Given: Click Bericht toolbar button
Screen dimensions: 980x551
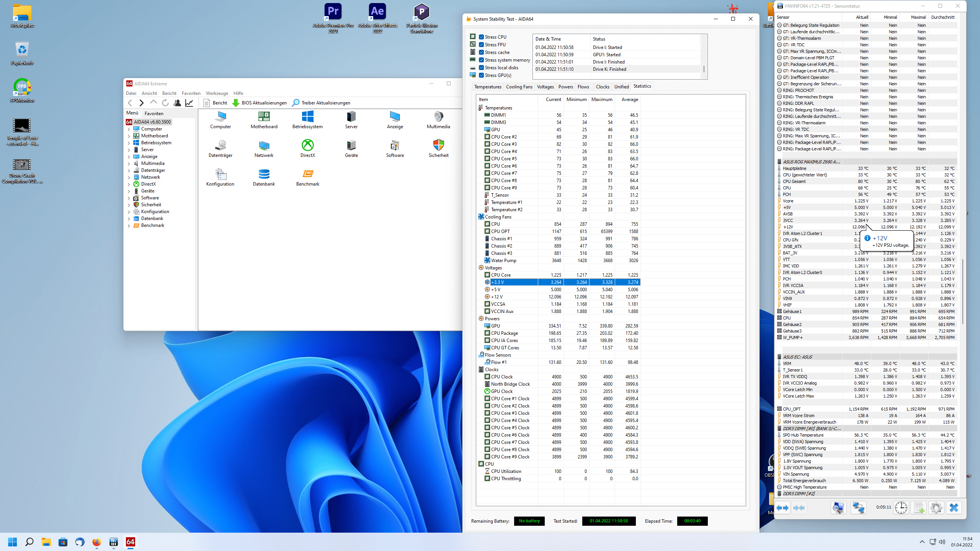Looking at the screenshot, I should click(216, 103).
